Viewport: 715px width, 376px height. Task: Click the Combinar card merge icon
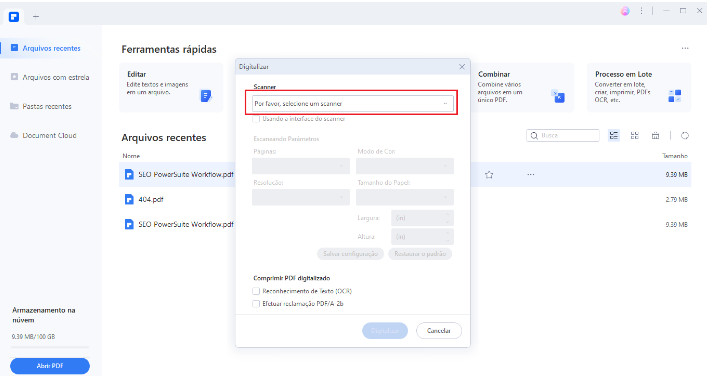tap(558, 96)
